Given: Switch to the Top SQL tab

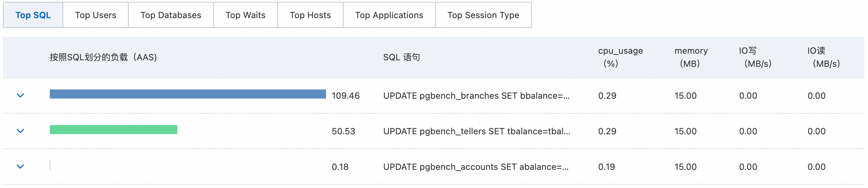Looking at the screenshot, I should click(x=33, y=15).
